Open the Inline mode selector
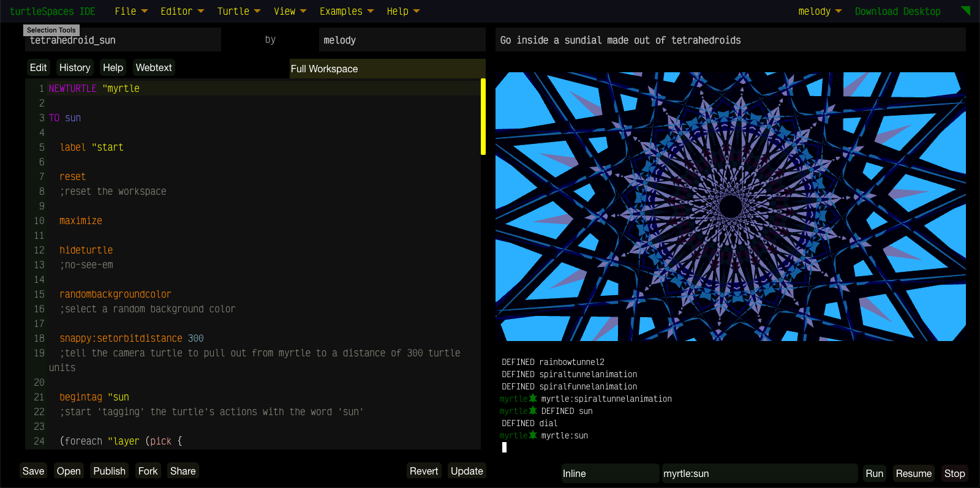The width and height of the screenshot is (980, 488). 609,473
